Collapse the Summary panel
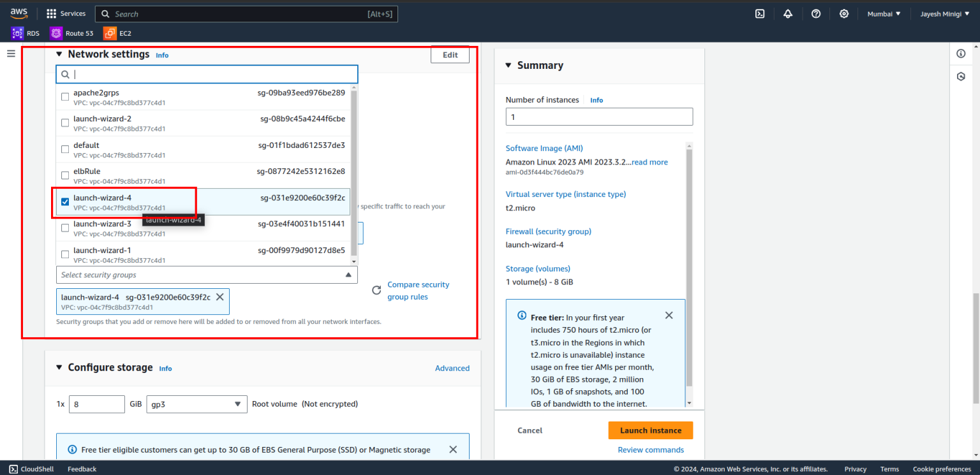The image size is (980, 475). (508, 65)
